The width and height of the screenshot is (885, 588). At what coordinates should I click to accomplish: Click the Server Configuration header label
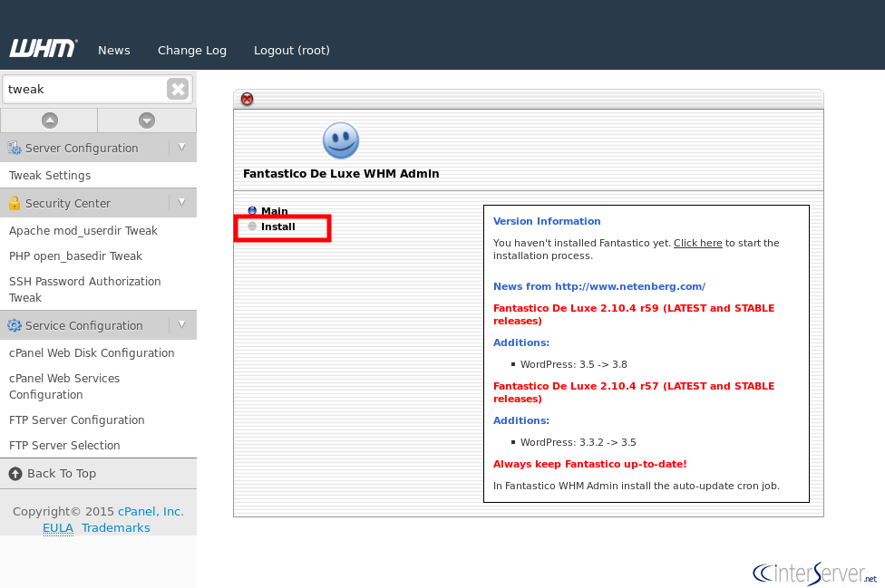(x=82, y=149)
